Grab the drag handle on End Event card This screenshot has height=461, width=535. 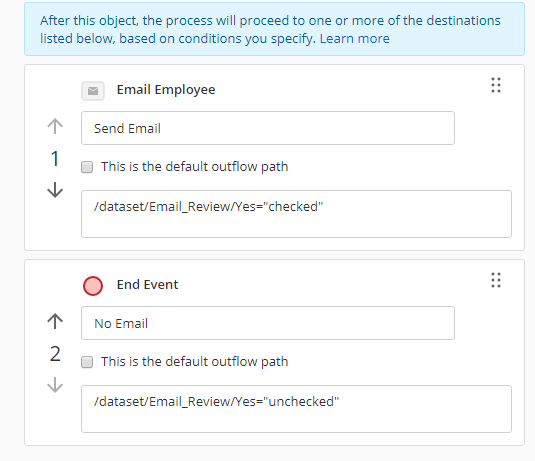click(496, 280)
